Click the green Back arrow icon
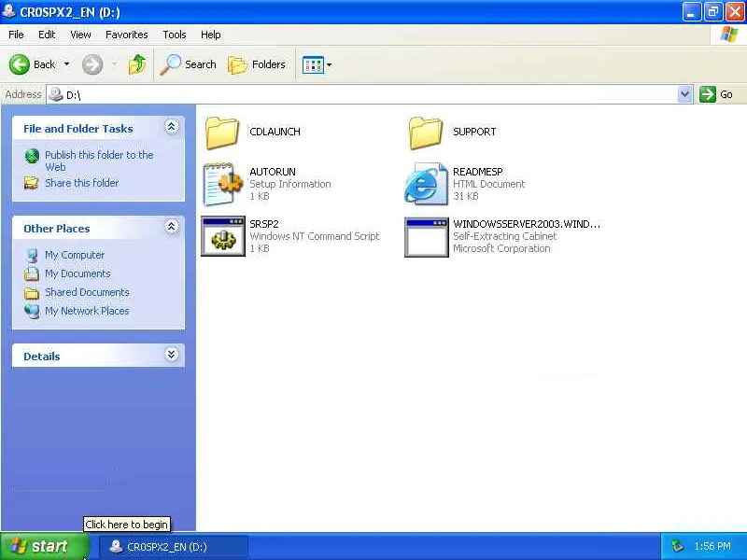747x560 pixels. pyautogui.click(x=20, y=64)
